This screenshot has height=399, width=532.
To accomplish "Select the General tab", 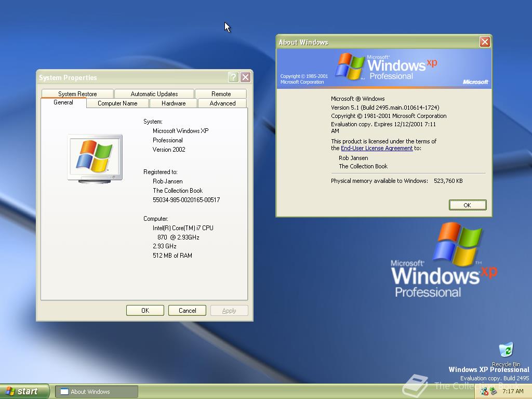I will [63, 102].
